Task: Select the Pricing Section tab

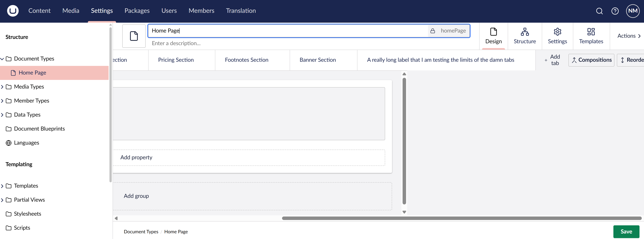Action: coord(176,60)
